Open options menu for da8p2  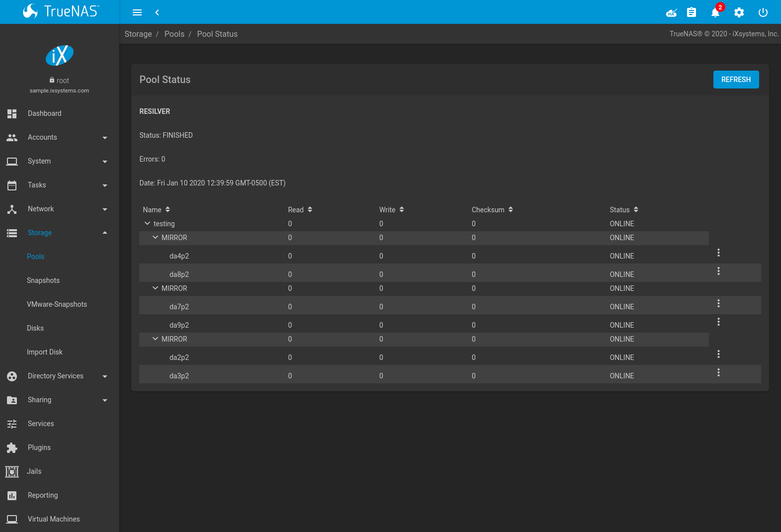(718, 271)
